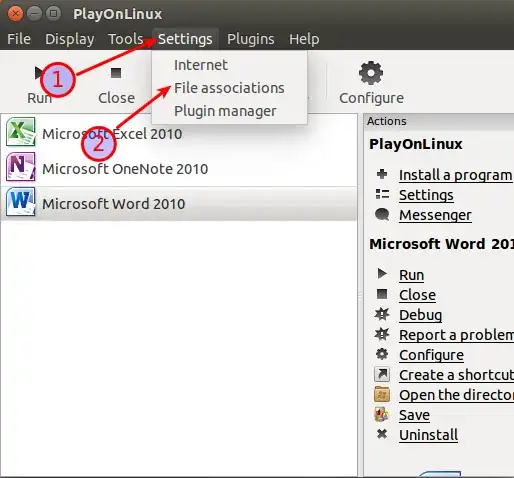514x478 pixels.
Task: Select Microsoft Word 2010 text row
Action: click(114, 204)
